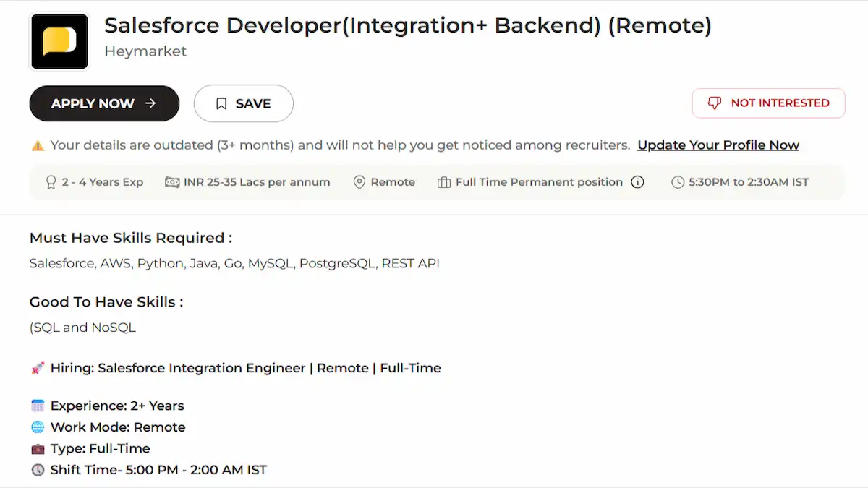The height and width of the screenshot is (488, 868).
Task: Click the outdated details warning triangle icon
Action: [38, 145]
